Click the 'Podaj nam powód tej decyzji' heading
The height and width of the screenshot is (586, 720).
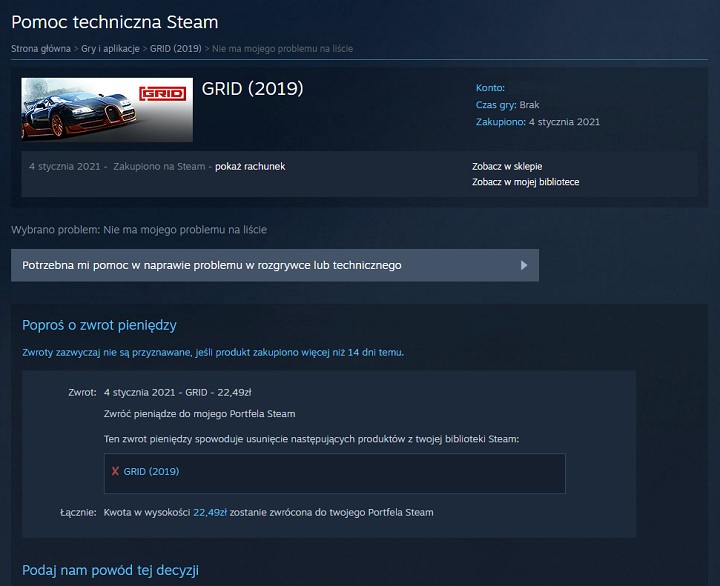(x=110, y=569)
